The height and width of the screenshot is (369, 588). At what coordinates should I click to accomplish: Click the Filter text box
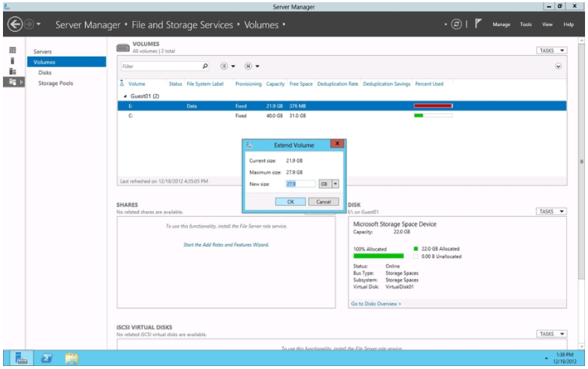pyautogui.click(x=161, y=66)
